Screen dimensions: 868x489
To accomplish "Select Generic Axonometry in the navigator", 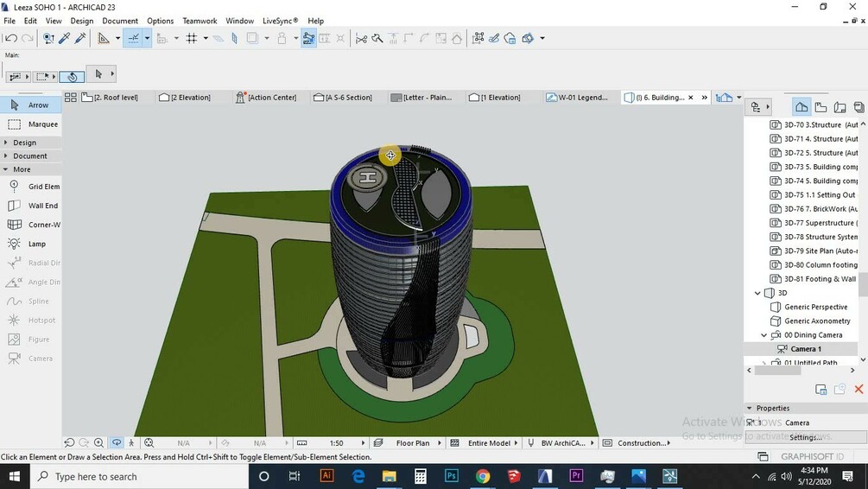I will [817, 321].
